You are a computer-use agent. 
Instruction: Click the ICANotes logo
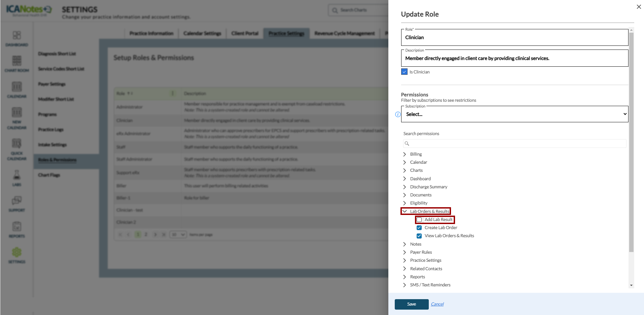pos(29,10)
